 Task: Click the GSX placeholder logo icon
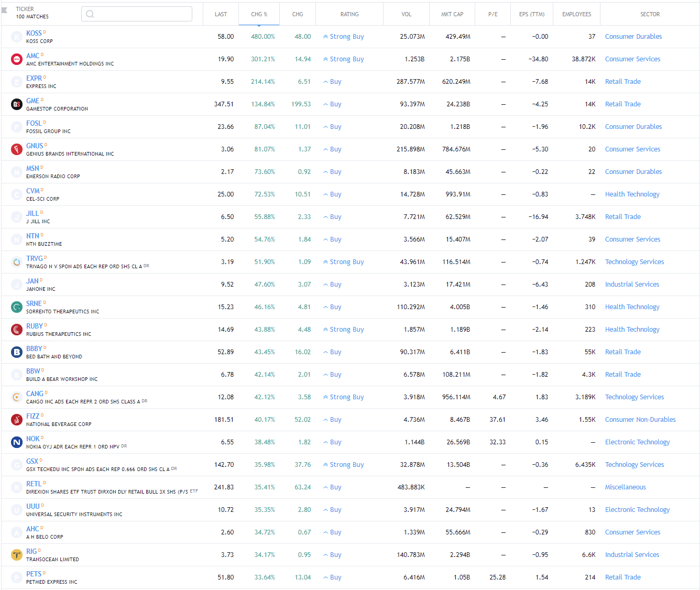17,465
